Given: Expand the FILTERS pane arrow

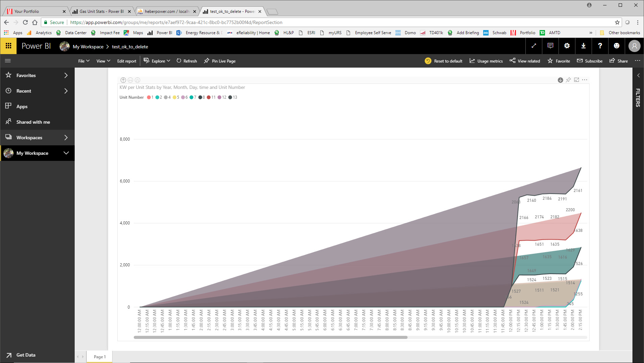Looking at the screenshot, I should click(x=638, y=75).
